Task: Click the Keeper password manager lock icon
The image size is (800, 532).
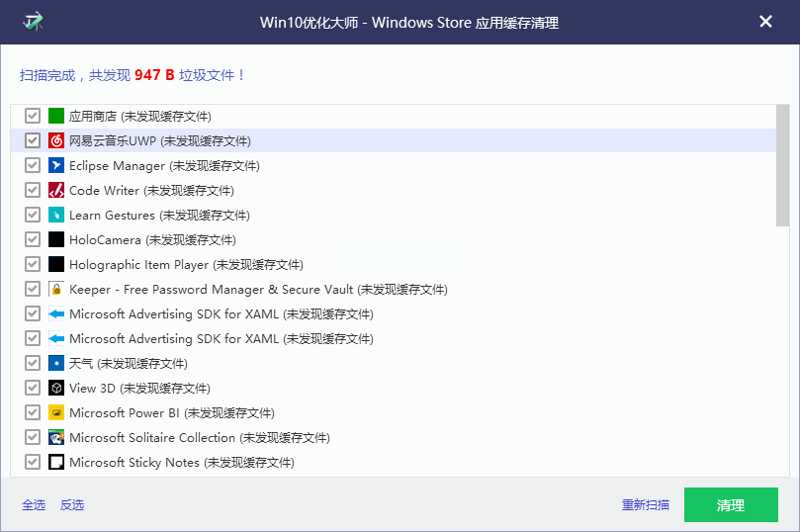Action: [56, 289]
